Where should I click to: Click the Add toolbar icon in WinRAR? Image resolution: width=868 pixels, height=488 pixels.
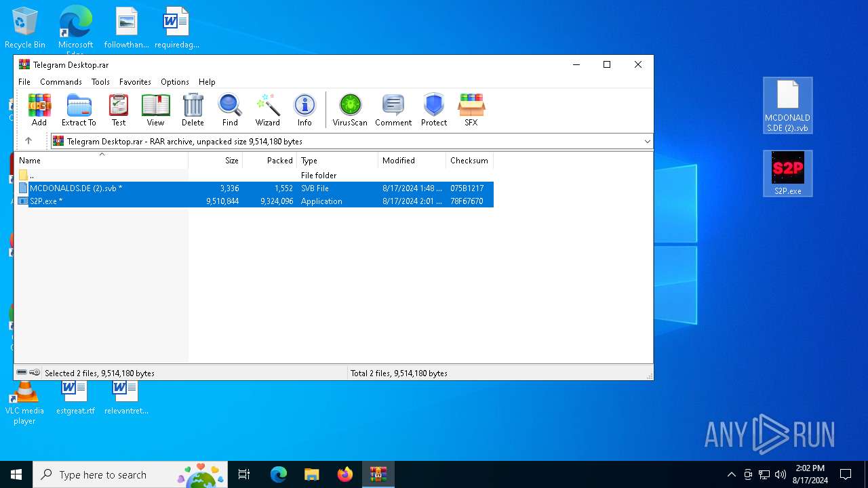coord(39,110)
